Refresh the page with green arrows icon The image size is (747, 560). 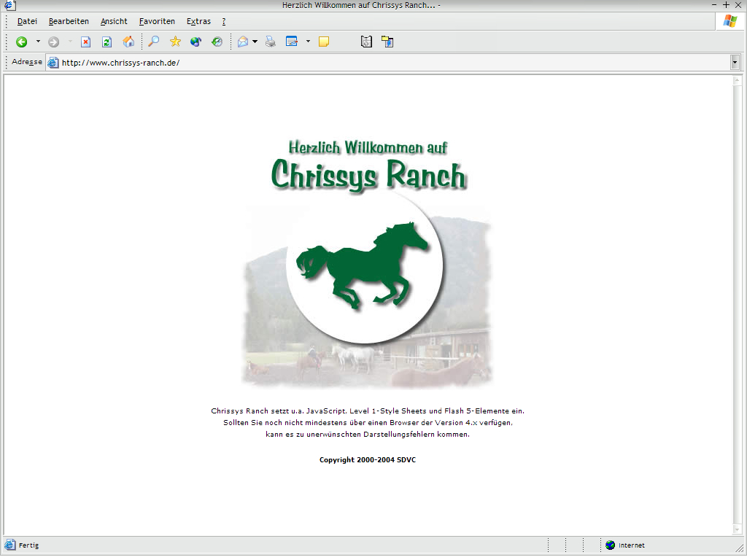107,42
